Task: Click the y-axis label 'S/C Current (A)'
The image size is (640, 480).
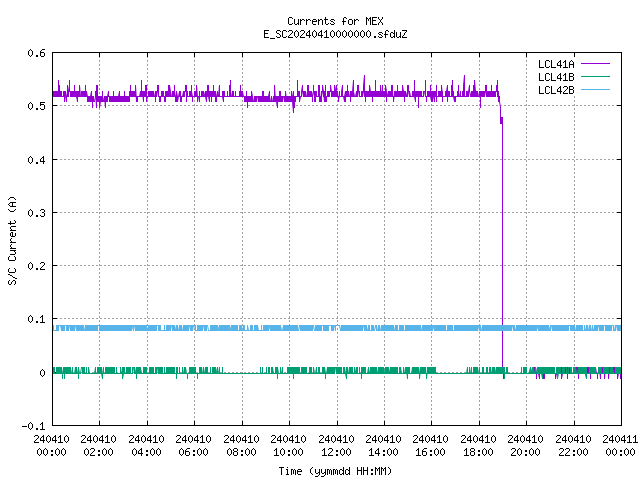Action: pos(12,240)
